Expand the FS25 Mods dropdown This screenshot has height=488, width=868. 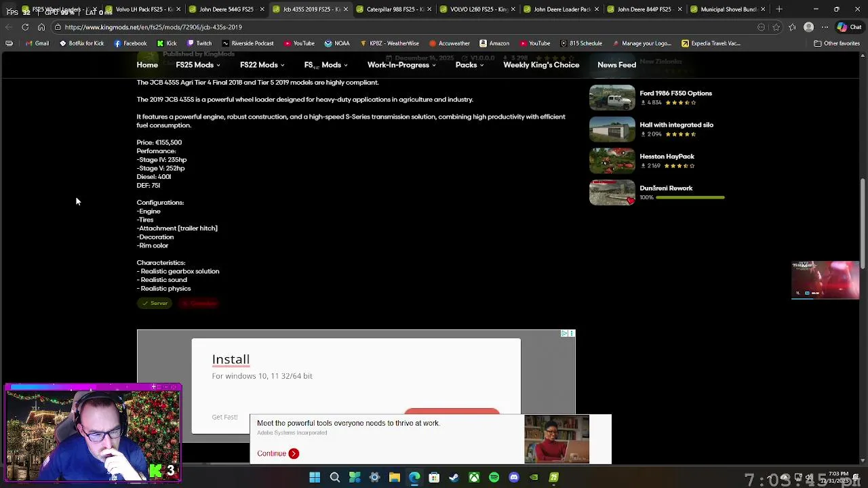[x=198, y=65]
